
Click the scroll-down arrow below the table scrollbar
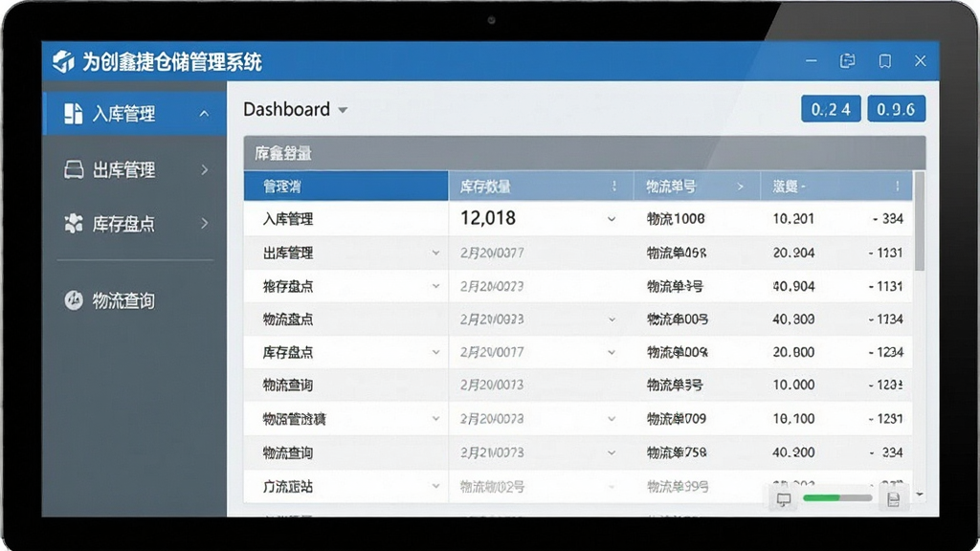(x=920, y=495)
